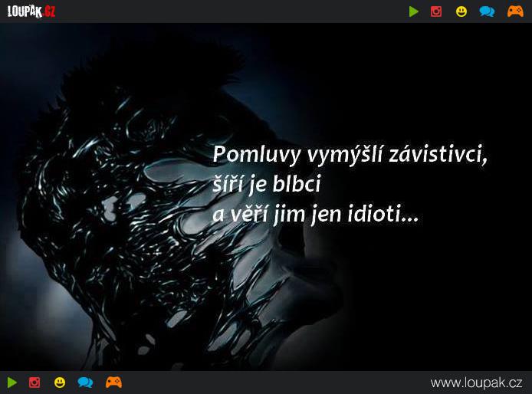The image size is (532, 394).
Task: Select the orange gamepad icon at top right
Action: 514,11
